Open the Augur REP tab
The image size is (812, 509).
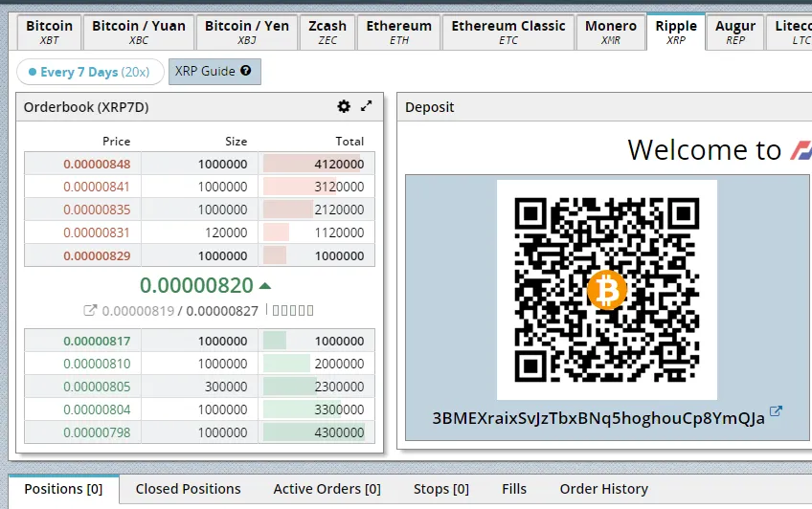pos(735,33)
